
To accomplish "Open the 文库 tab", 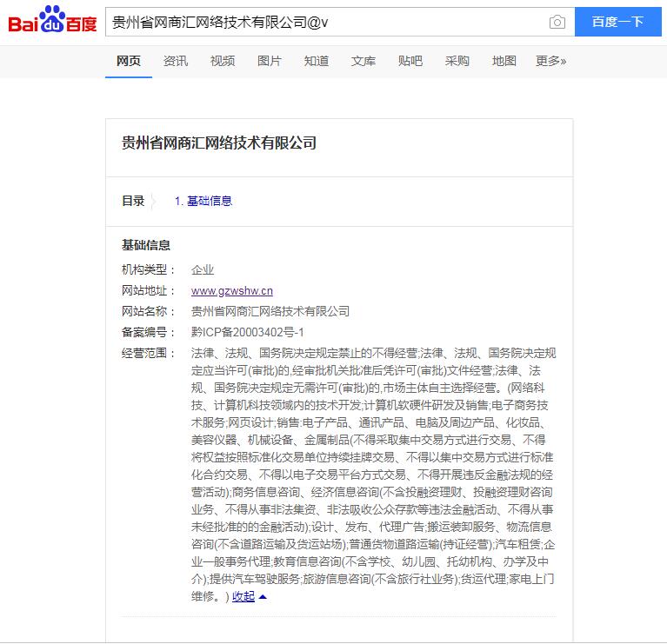I will pyautogui.click(x=364, y=61).
